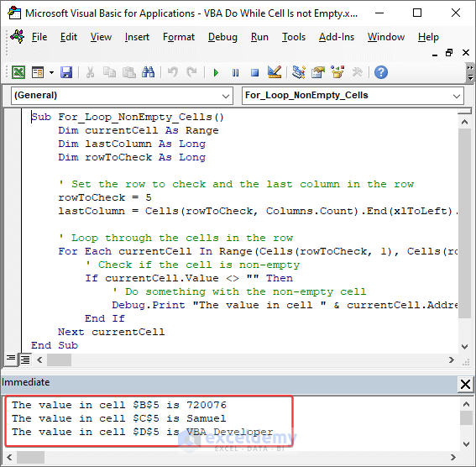Open the Window menu
The image size is (476, 467).
[386, 37]
